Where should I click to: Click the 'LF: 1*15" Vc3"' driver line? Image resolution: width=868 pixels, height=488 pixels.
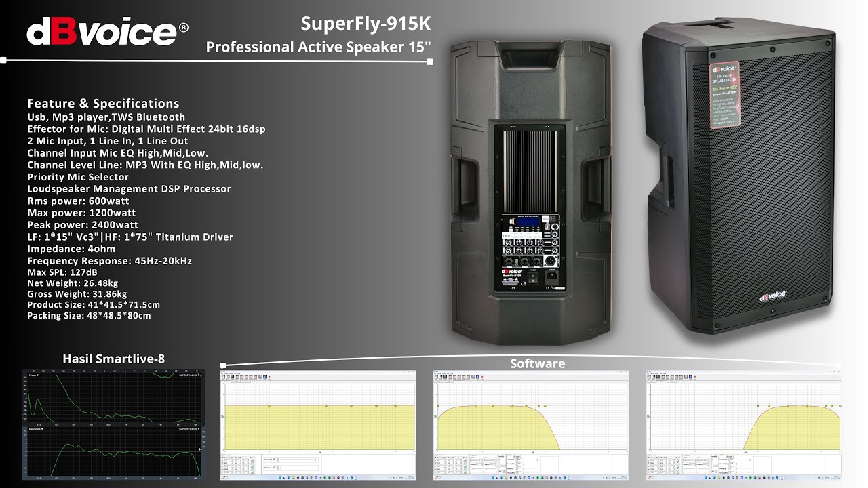pyautogui.click(x=130, y=237)
